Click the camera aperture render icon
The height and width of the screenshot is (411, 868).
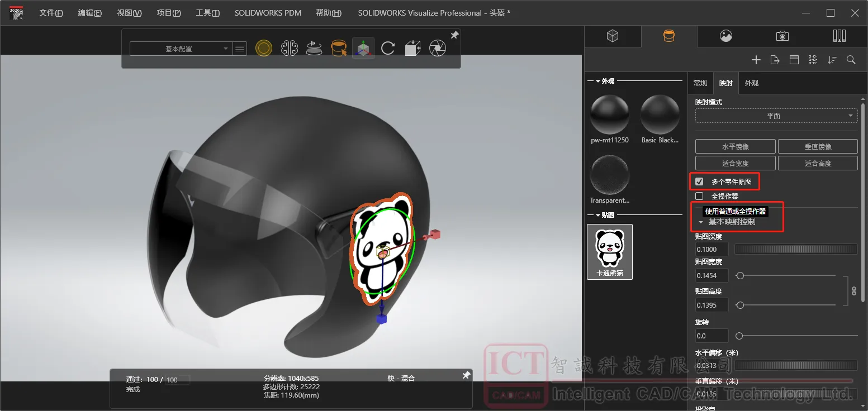tap(437, 49)
